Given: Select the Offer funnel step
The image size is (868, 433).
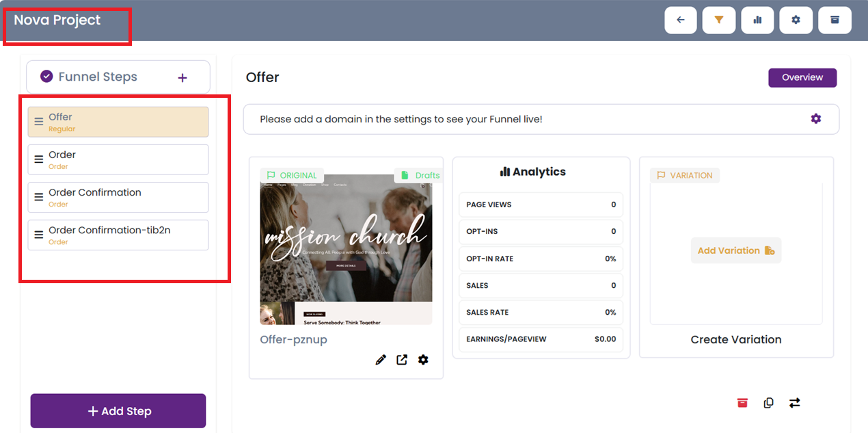Looking at the screenshot, I should coord(118,122).
